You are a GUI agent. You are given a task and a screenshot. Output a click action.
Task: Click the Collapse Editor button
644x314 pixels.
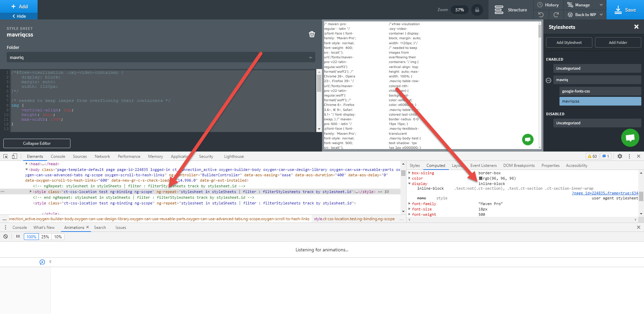[x=37, y=143]
